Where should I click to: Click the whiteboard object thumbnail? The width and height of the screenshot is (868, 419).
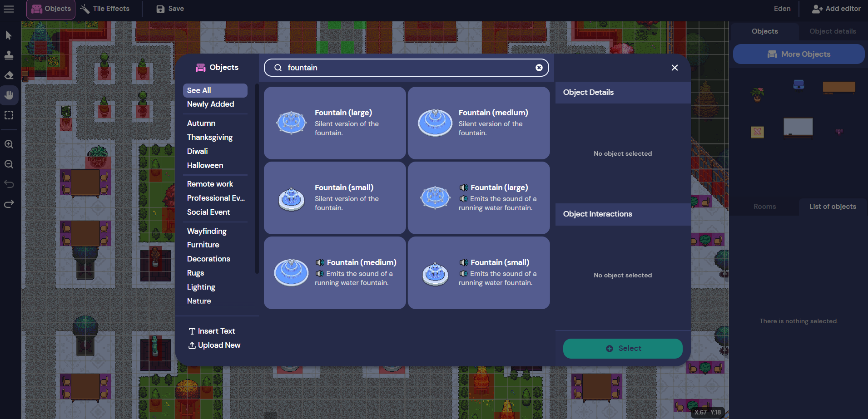tap(798, 127)
